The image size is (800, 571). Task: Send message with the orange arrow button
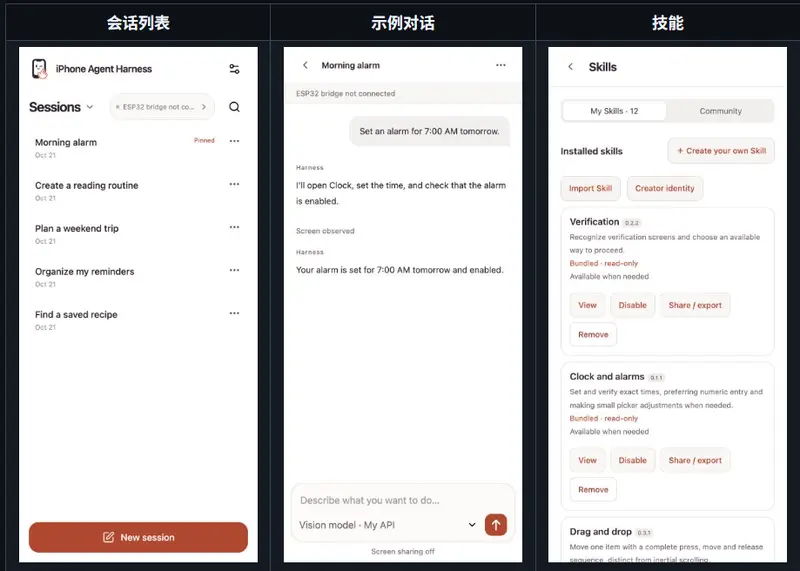pos(495,525)
